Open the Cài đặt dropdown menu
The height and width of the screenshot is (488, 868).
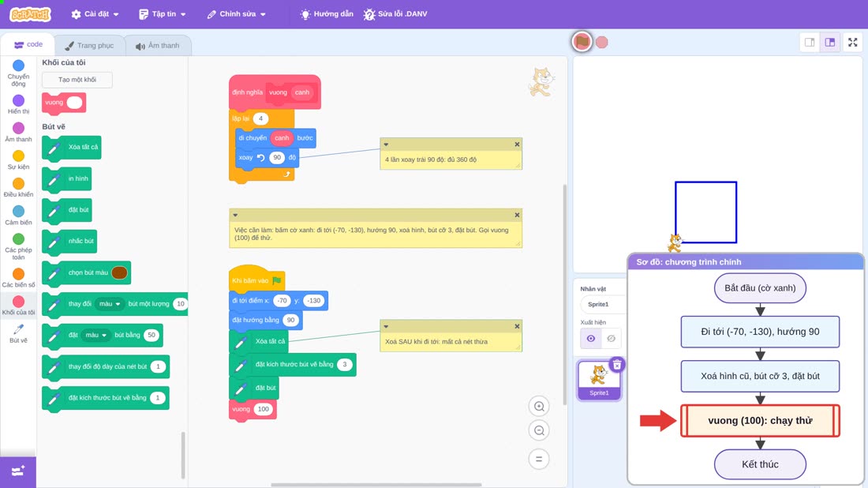[95, 14]
